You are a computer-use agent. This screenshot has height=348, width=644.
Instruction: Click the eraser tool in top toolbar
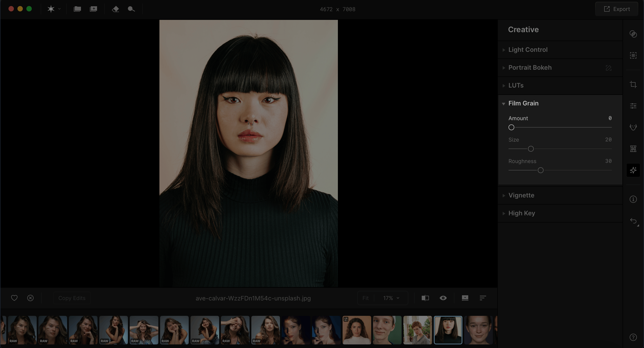[x=115, y=9]
